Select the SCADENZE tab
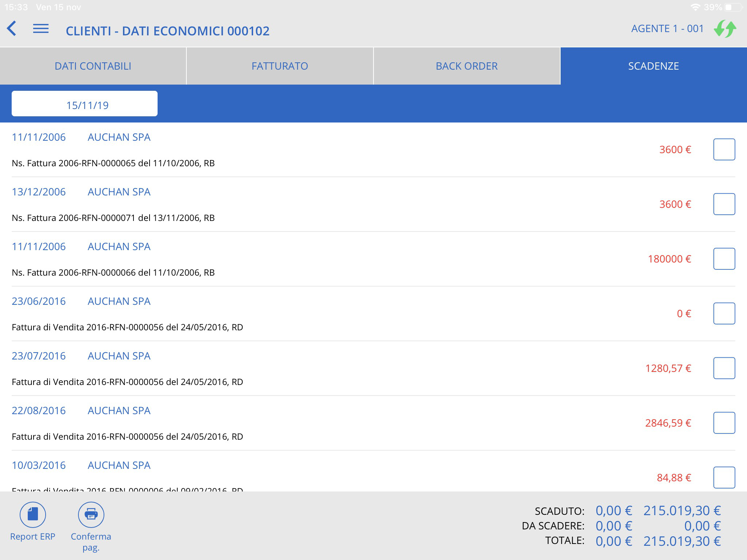The width and height of the screenshot is (747, 560). [x=653, y=66]
